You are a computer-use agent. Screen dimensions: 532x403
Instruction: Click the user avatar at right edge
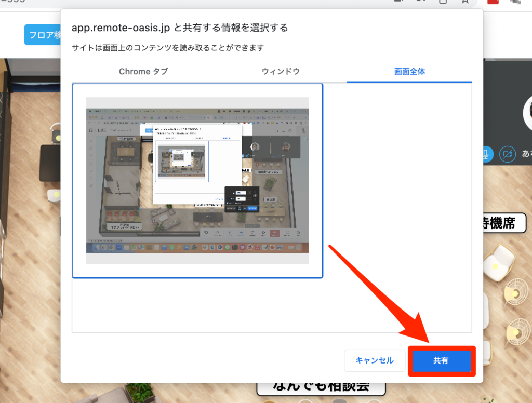(x=527, y=112)
